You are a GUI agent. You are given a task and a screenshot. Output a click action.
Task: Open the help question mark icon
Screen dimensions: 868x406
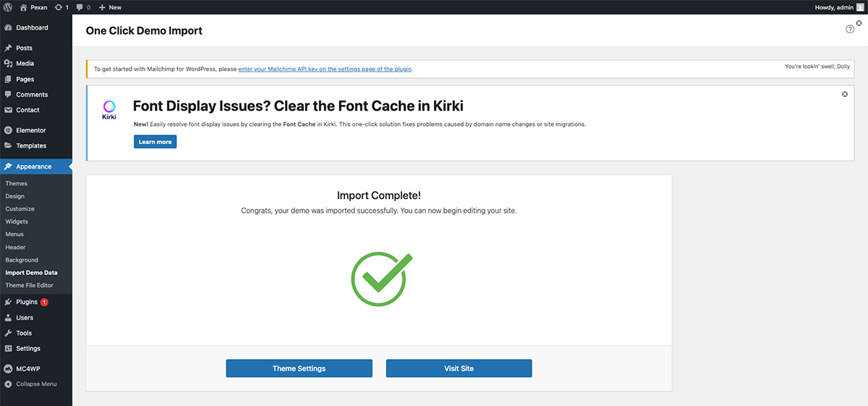[850, 29]
